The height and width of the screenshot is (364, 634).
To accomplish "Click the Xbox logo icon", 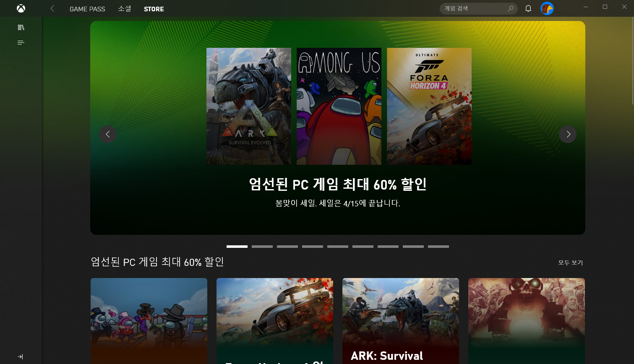I will coord(21,8).
